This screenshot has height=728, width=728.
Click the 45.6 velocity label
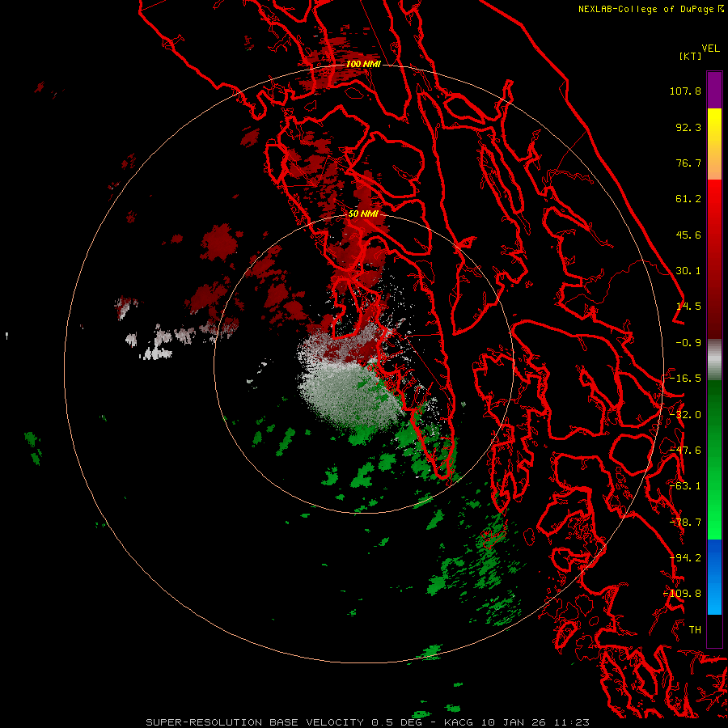pyautogui.click(x=688, y=235)
